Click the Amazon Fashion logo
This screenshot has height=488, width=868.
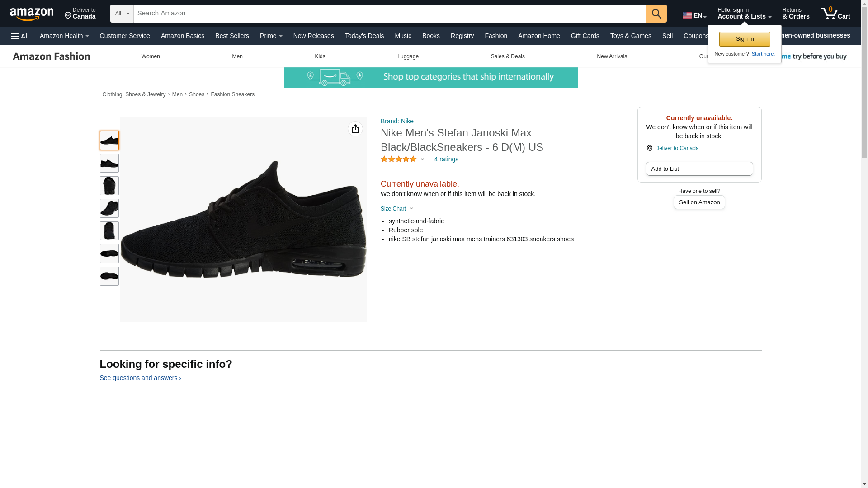pyautogui.click(x=52, y=56)
